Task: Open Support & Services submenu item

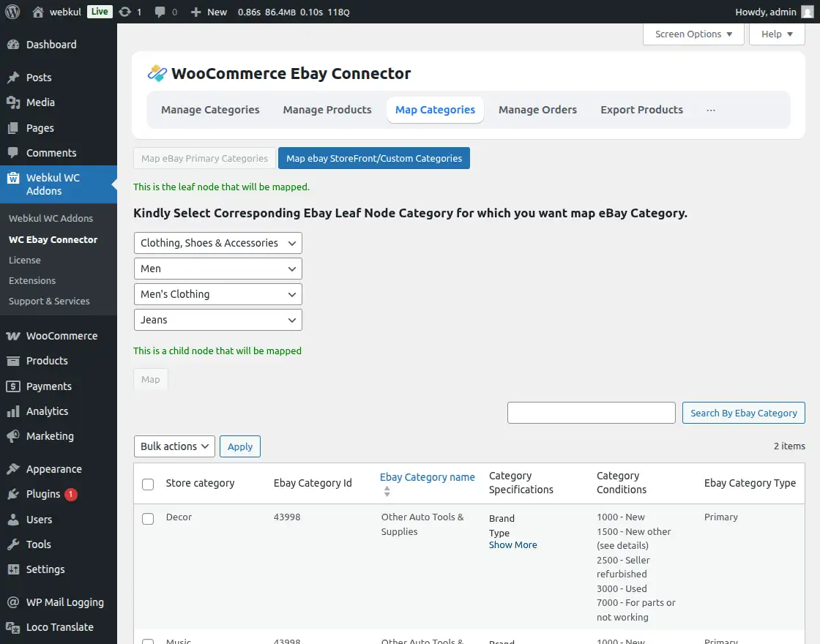Action: tap(49, 301)
